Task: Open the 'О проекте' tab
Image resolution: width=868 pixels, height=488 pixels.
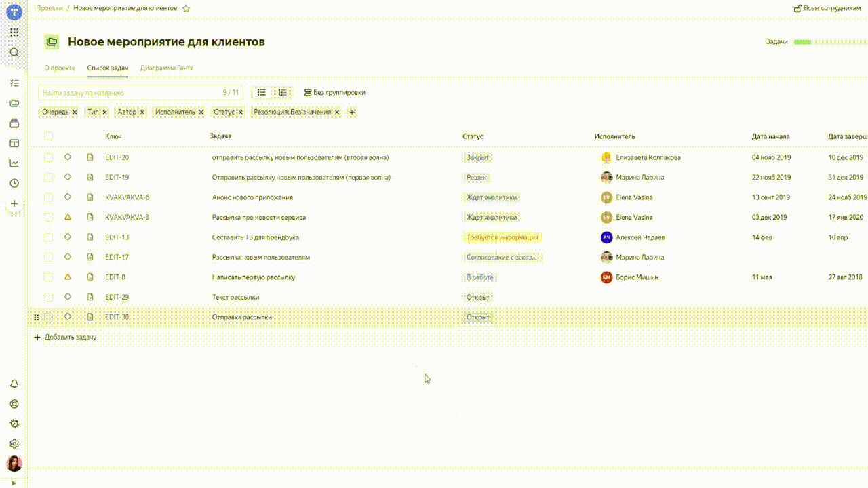Action: [x=60, y=68]
